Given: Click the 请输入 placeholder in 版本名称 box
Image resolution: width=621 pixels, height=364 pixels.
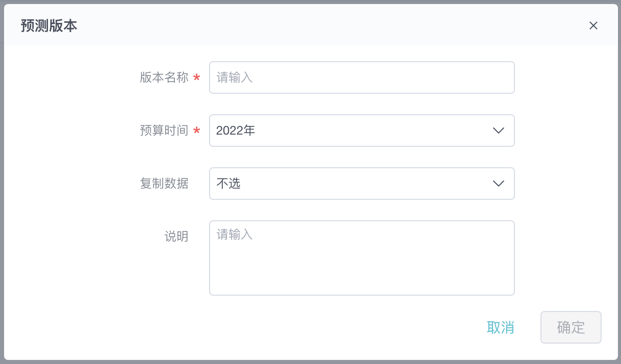Looking at the screenshot, I should click(x=235, y=77).
